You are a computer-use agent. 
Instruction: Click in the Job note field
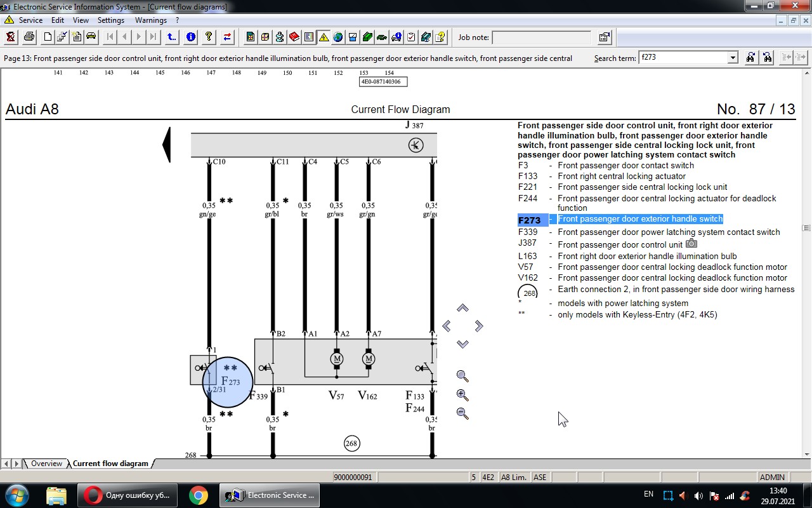click(541, 37)
